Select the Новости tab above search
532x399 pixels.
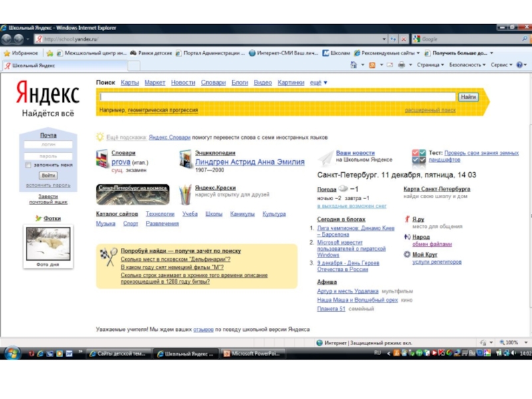[x=183, y=82]
